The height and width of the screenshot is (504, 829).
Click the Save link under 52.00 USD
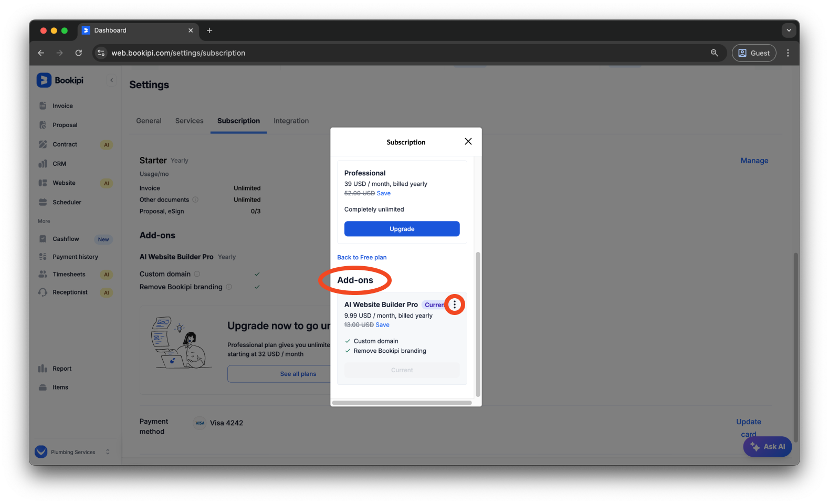(x=384, y=193)
